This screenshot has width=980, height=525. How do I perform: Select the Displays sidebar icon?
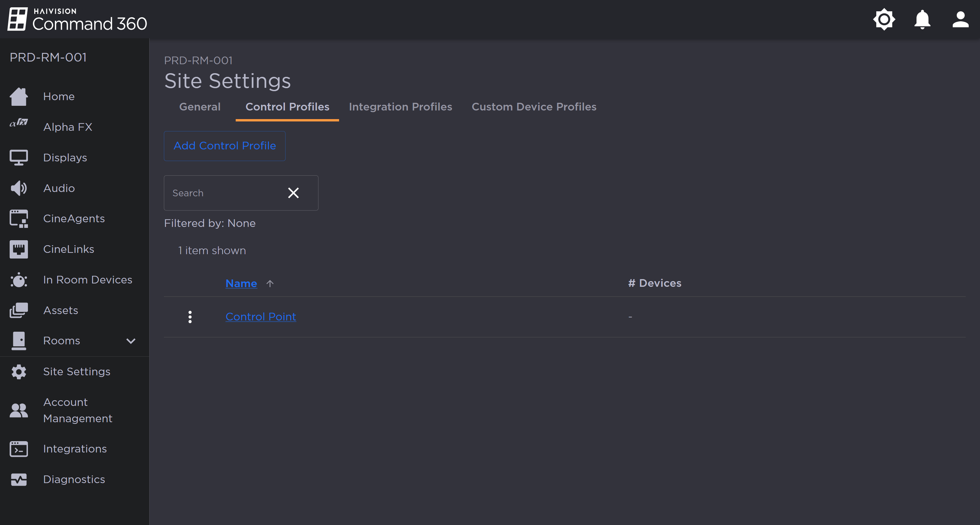click(x=19, y=157)
